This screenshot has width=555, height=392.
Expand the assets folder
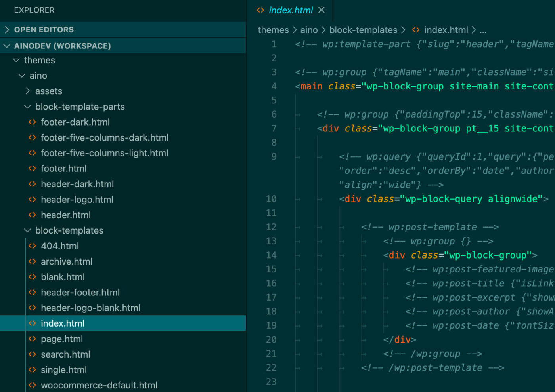pyautogui.click(x=28, y=91)
